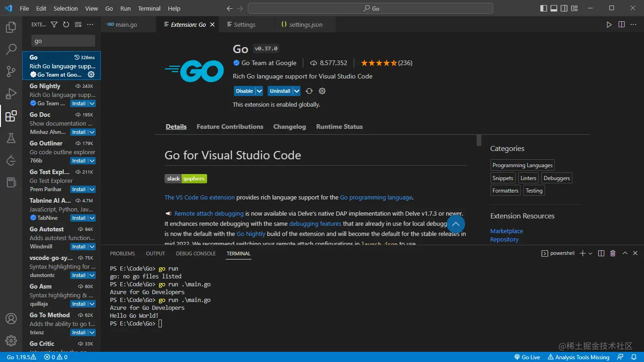Image resolution: width=644 pixels, height=362 pixels.
Task: Toggle the secondary side bar layout icon
Action: click(564, 8)
